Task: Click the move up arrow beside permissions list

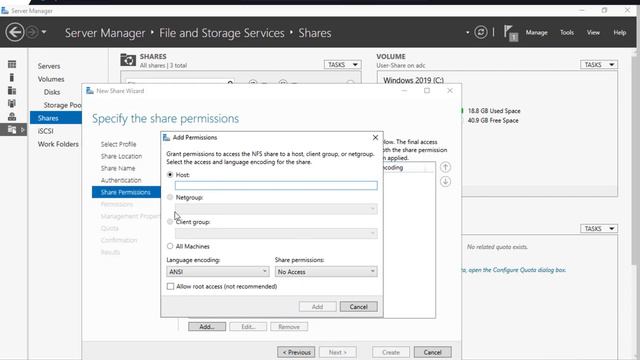Action: [445, 167]
